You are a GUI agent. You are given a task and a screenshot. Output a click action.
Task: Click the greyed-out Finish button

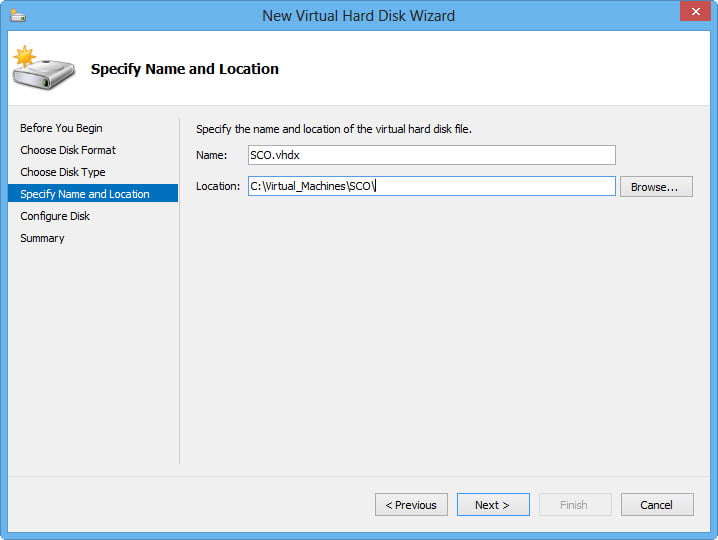(574, 505)
